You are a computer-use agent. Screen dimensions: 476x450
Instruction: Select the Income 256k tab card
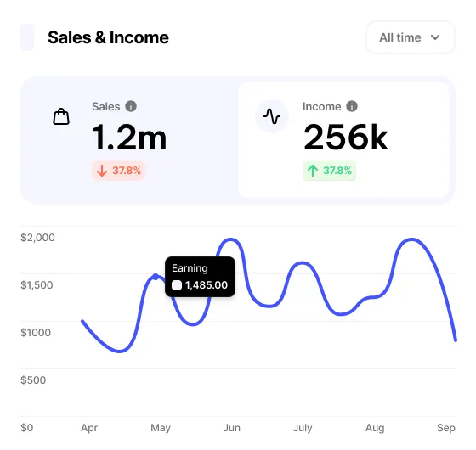[x=343, y=140]
